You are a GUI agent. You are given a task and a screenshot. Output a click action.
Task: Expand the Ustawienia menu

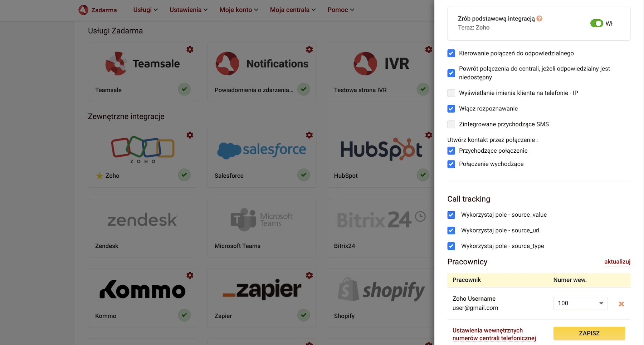click(189, 10)
